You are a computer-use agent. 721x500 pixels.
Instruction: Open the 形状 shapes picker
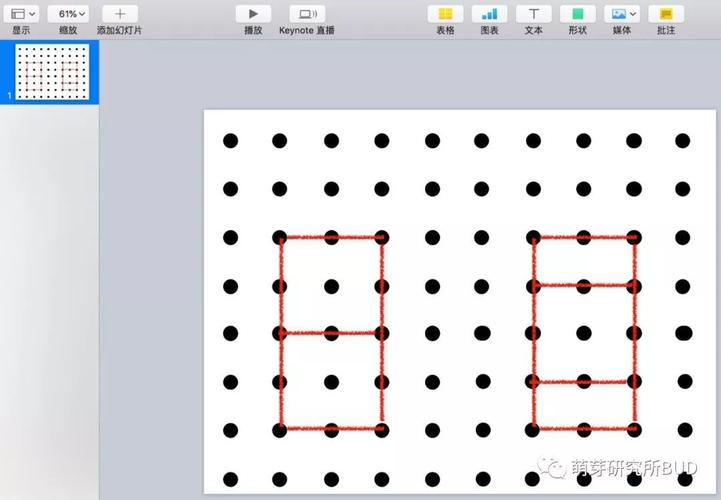coord(577,14)
